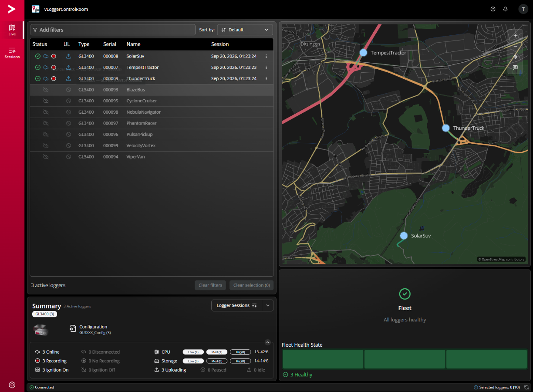Image resolution: width=533 pixels, height=392 pixels.
Task: Zoom in on the map
Action: 515,36
